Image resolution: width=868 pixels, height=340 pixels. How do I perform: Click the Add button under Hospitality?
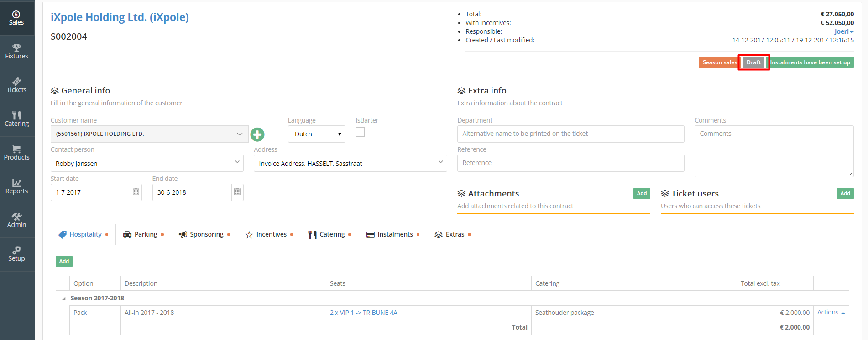[x=64, y=261]
